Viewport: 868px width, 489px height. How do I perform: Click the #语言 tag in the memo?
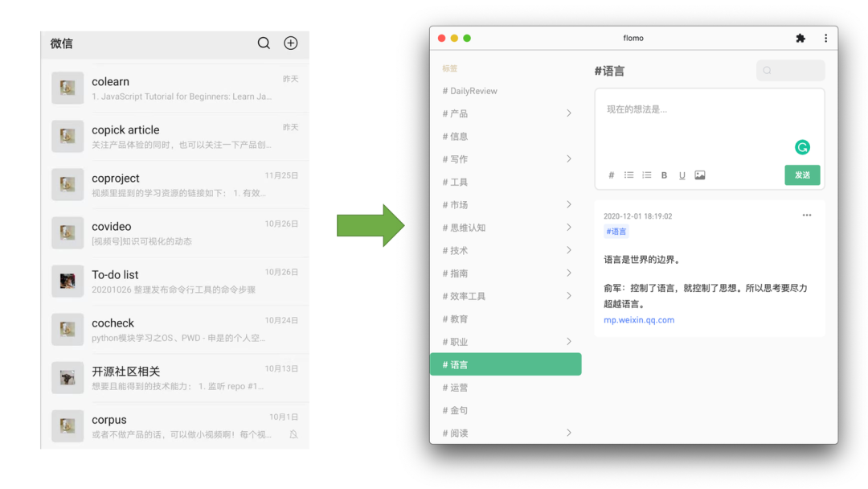[x=616, y=232]
